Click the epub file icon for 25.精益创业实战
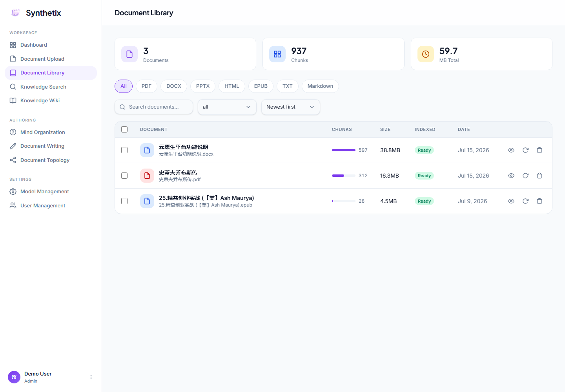This screenshot has height=392, width=565. pyautogui.click(x=147, y=201)
